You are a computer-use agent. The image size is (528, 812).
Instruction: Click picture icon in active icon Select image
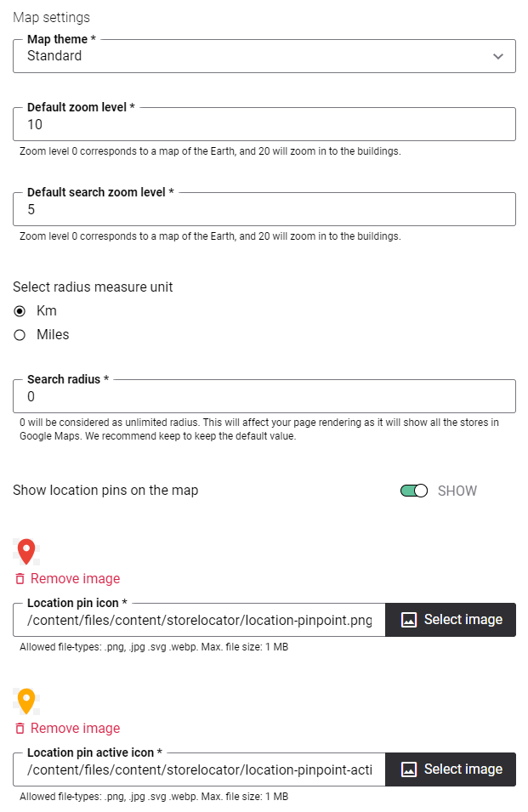coord(409,769)
